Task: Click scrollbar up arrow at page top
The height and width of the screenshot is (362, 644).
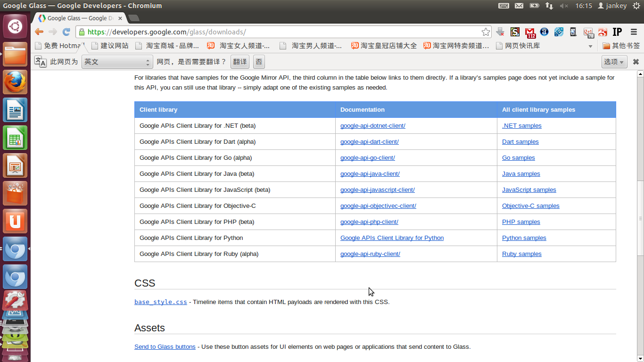Action: pos(640,74)
